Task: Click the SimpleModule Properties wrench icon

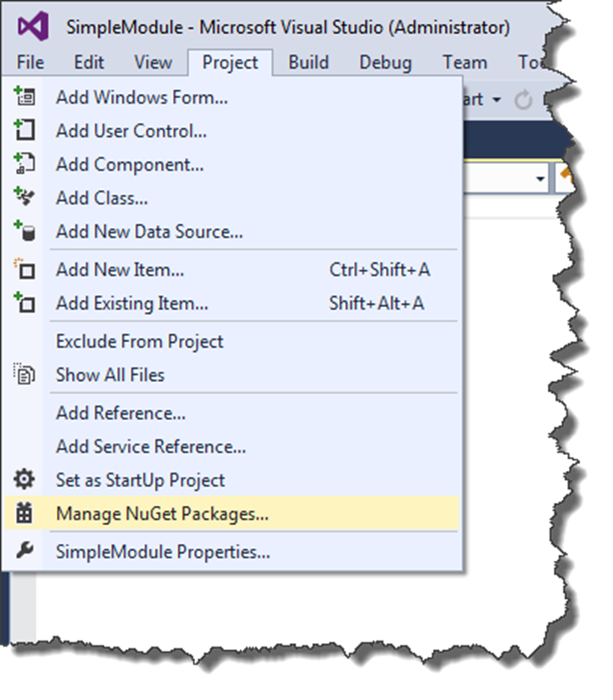Action: click(25, 552)
